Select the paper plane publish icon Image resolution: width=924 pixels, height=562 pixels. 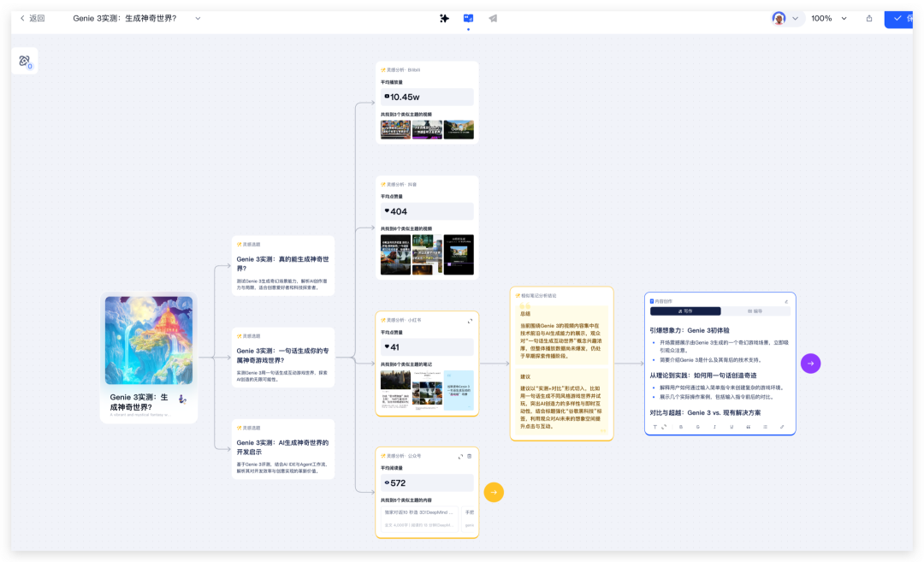494,18
